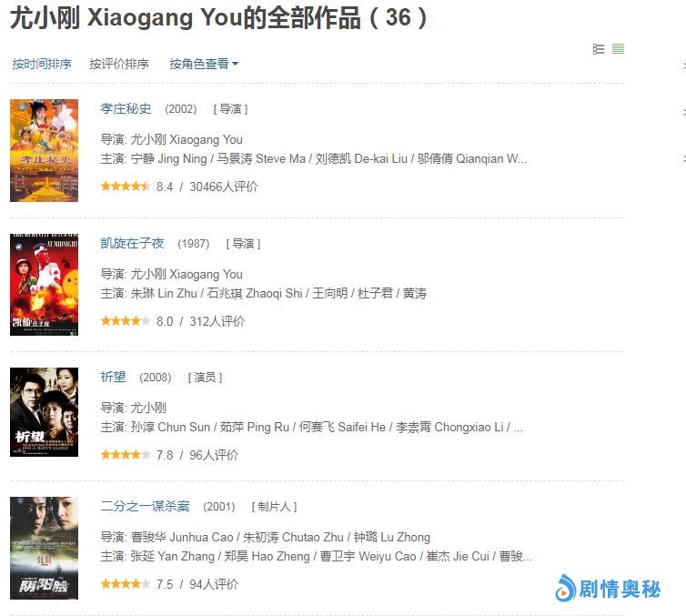Expand the 按角色查看 role filter dropdown
The height and width of the screenshot is (616, 686).
tap(204, 64)
